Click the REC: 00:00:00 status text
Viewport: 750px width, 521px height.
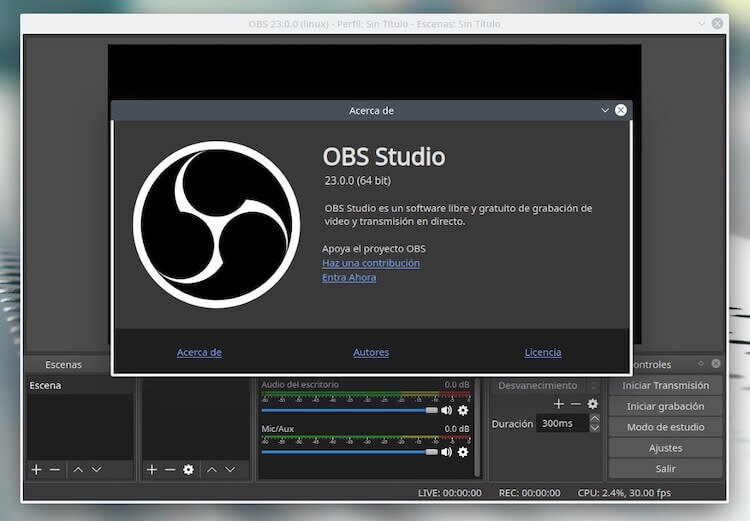pos(529,493)
